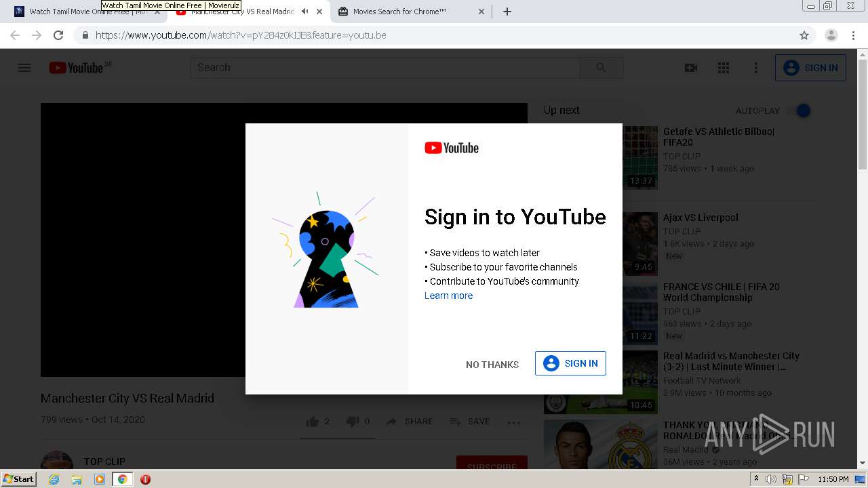Reload the page with refresh icon
This screenshot has height=488, width=868.
click(x=58, y=35)
